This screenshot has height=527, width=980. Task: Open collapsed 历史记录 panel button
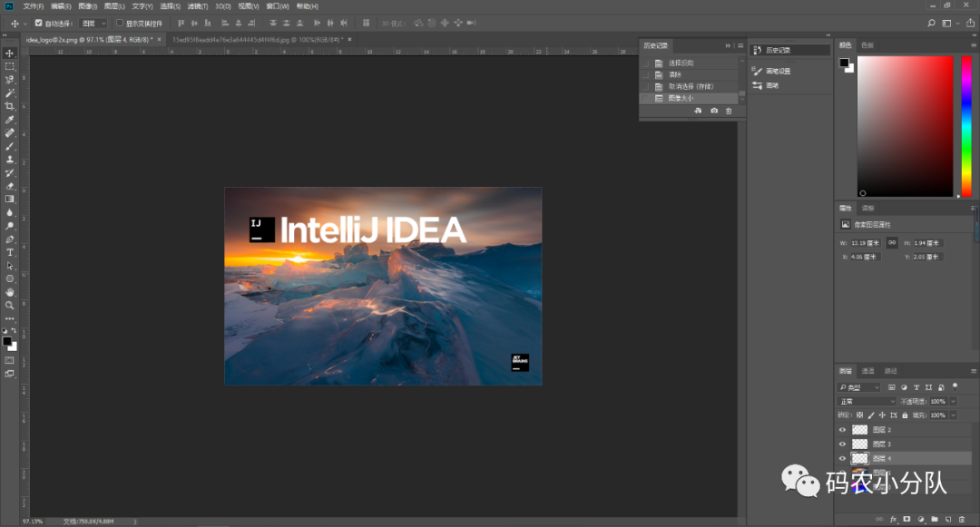point(790,50)
